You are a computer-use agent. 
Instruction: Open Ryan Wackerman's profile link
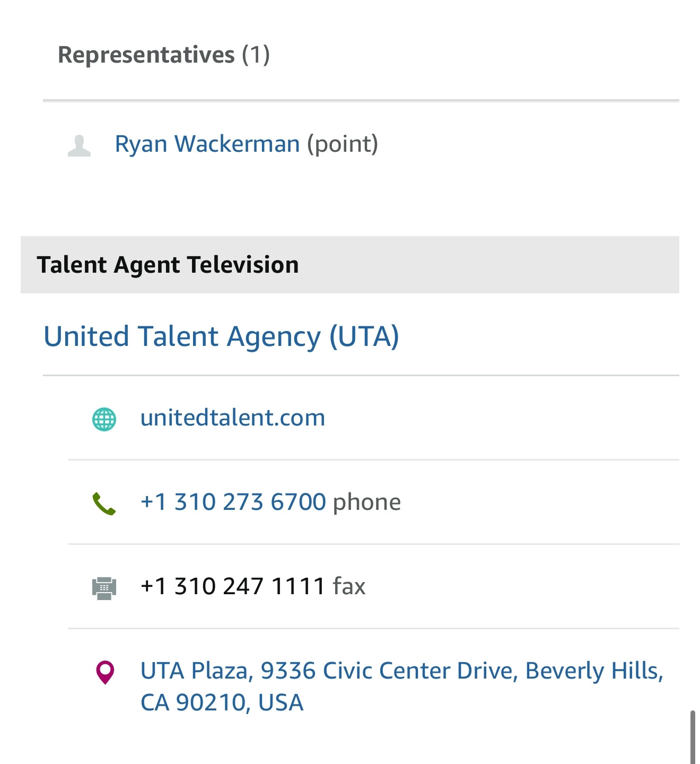[207, 144]
